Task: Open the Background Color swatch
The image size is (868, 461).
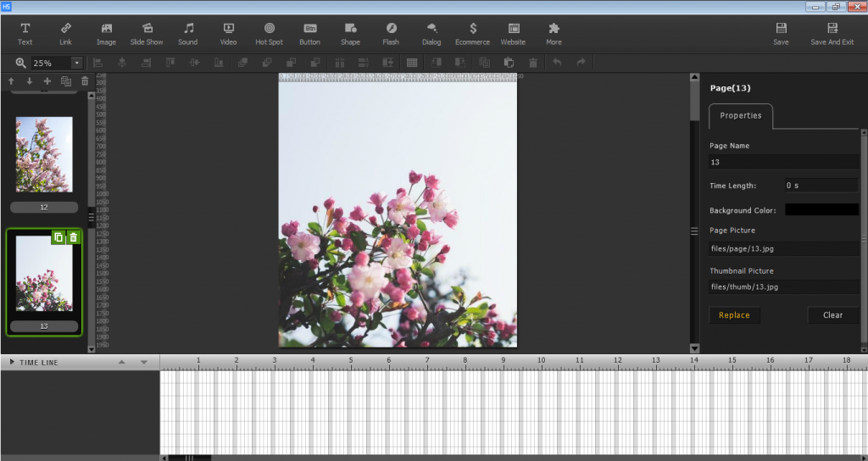Action: [x=821, y=210]
